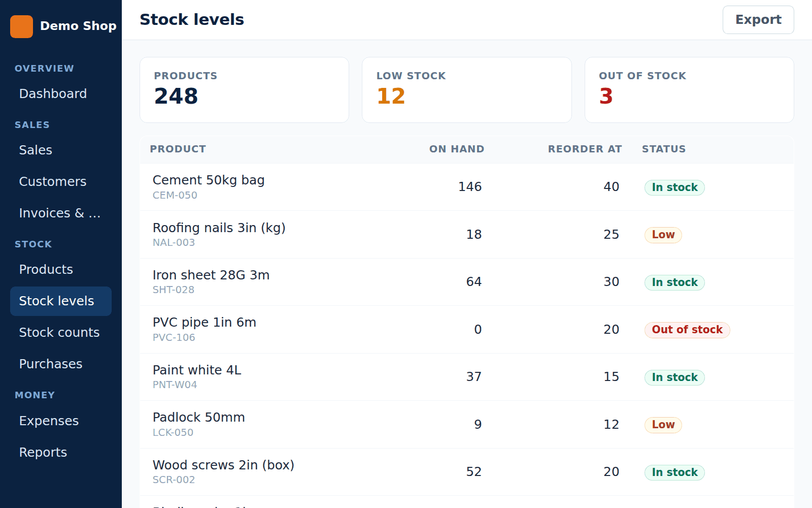Click on-hand value 146
Image resolution: width=812 pixels, height=508 pixels.
470,187
